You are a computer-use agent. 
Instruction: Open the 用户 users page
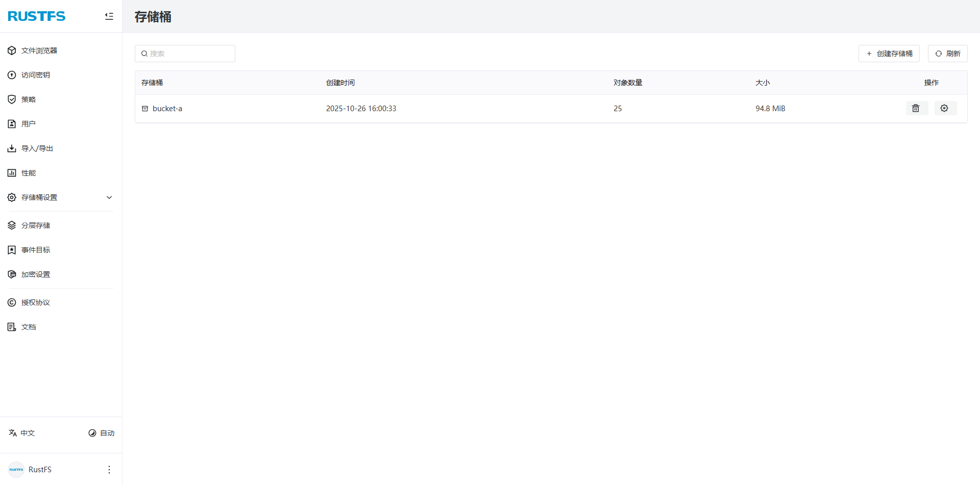point(28,124)
